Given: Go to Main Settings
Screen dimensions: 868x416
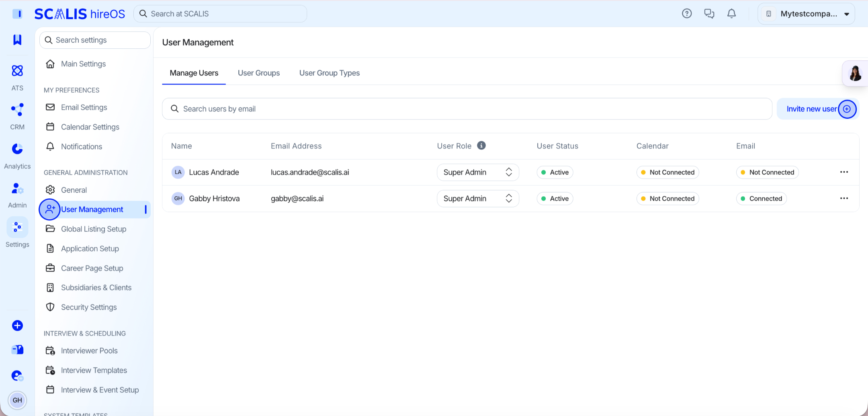Looking at the screenshot, I should point(83,64).
